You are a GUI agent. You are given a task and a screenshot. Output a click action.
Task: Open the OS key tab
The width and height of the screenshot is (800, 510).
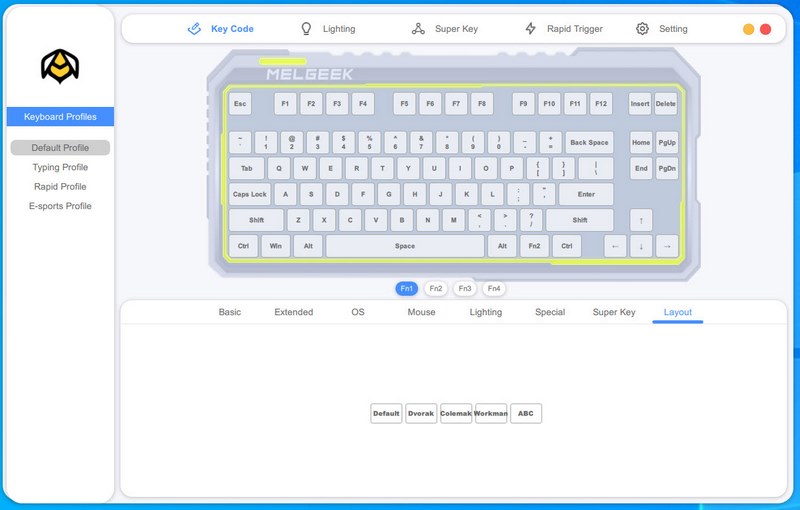click(358, 312)
